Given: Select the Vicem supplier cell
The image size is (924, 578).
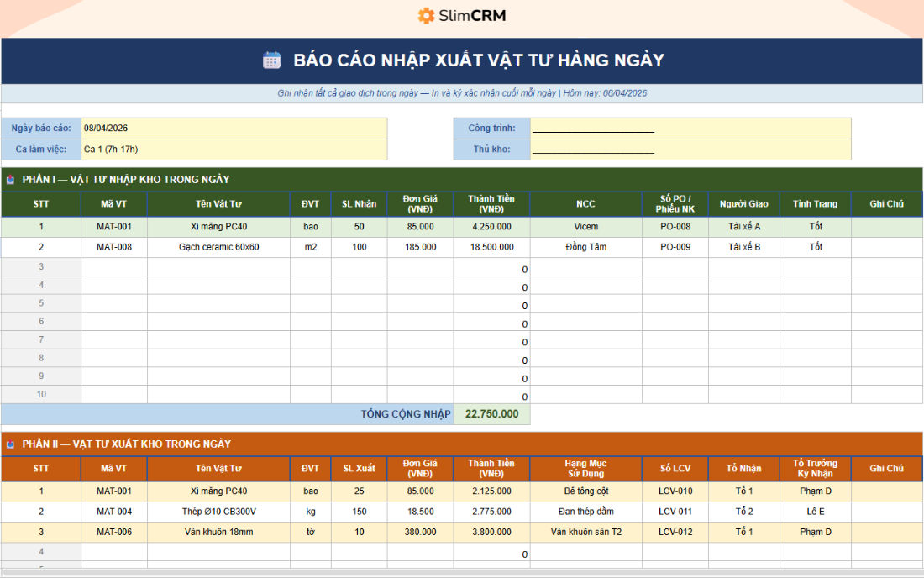Looking at the screenshot, I should tap(585, 225).
